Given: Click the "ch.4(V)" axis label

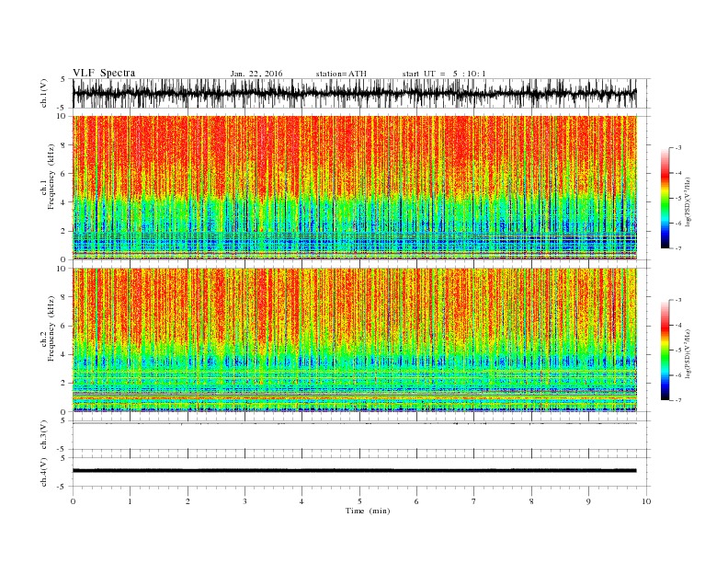Looking at the screenshot, I should [44, 473].
